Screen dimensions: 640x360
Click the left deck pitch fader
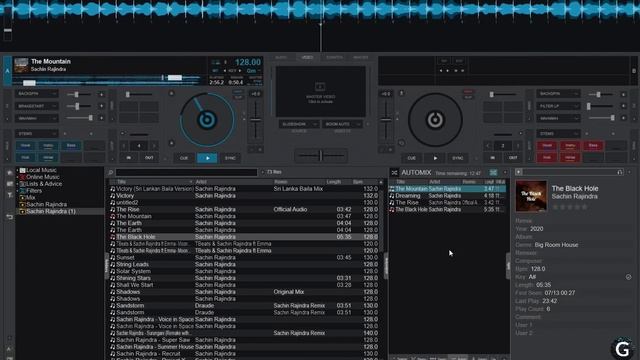pos(256,120)
